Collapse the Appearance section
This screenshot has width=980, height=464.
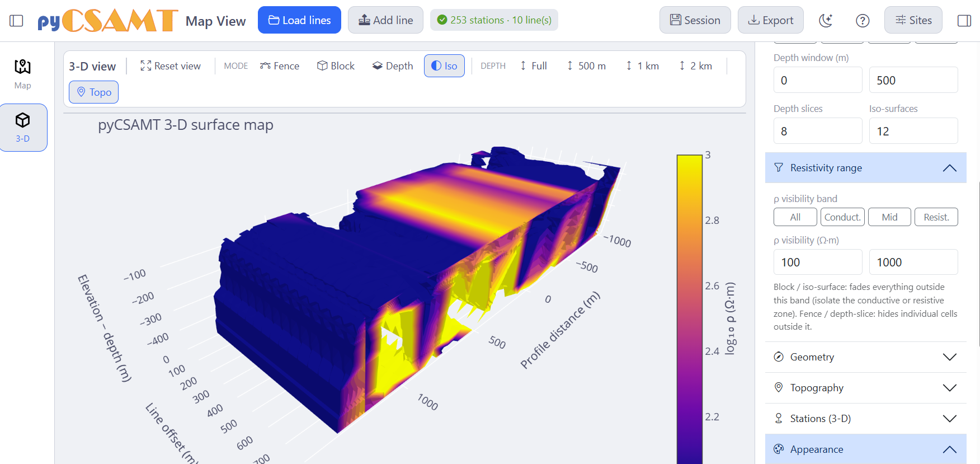[865, 449]
